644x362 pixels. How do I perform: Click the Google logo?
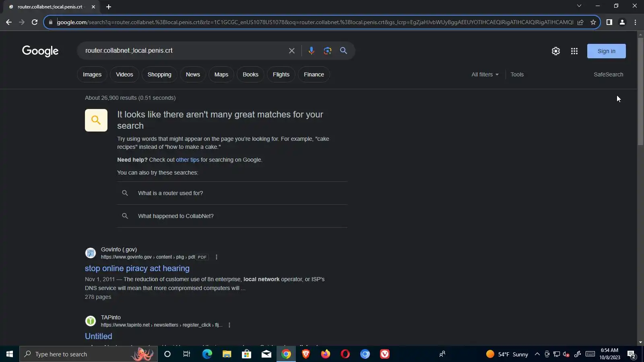point(40,51)
